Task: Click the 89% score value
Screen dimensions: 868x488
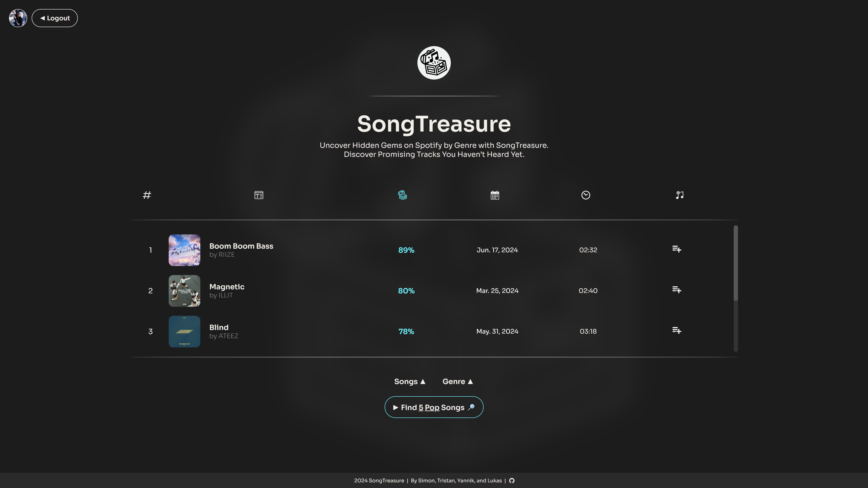Action: pyautogui.click(x=406, y=250)
